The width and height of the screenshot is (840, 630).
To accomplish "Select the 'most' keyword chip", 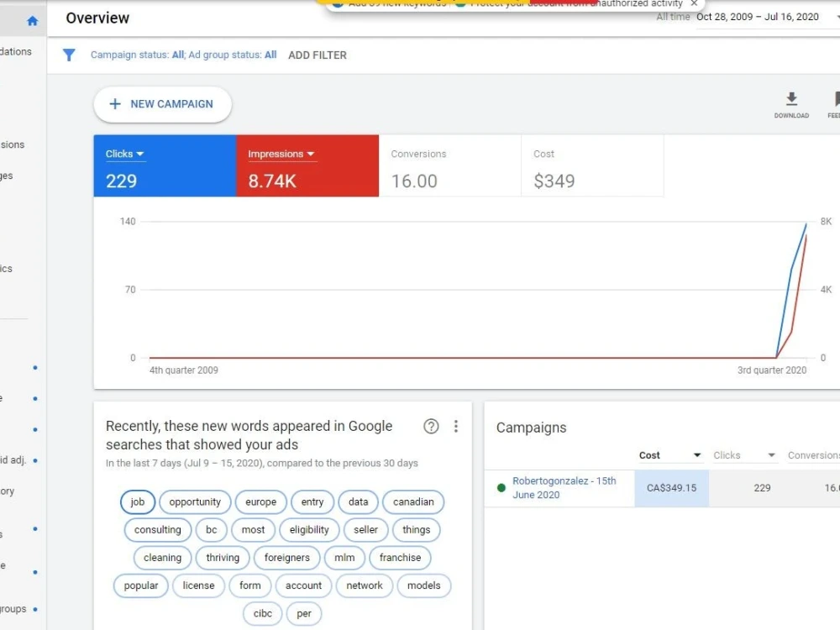I will pos(253,530).
